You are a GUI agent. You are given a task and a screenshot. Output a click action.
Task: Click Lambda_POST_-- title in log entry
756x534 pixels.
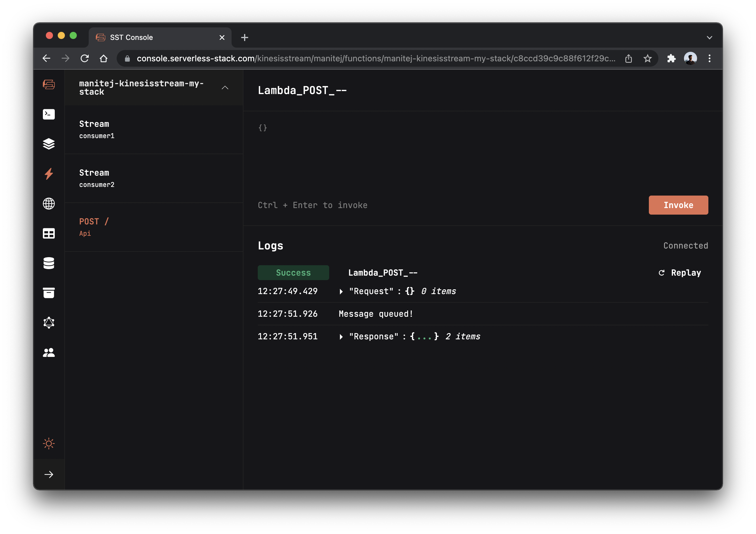point(382,273)
